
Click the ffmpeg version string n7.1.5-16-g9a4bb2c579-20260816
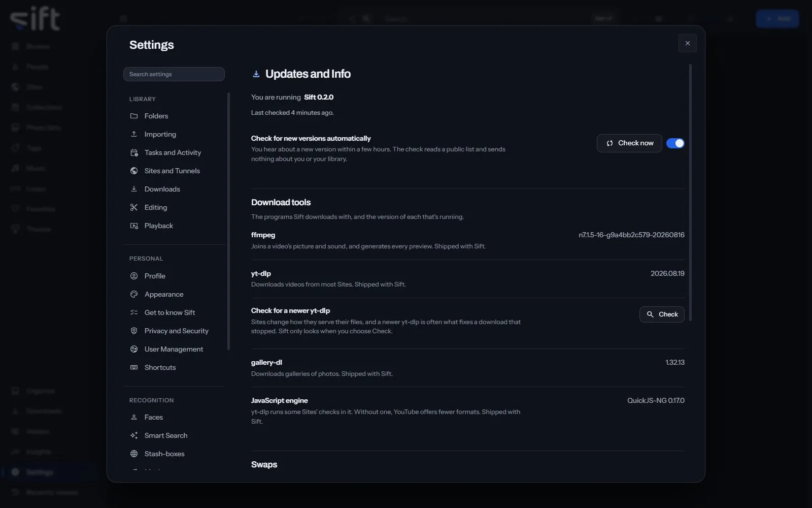tap(631, 235)
